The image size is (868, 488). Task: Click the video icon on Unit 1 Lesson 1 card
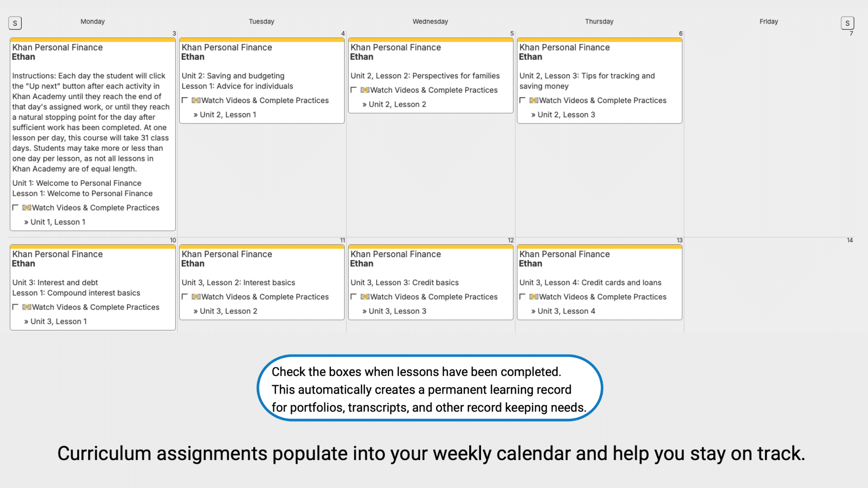(x=26, y=207)
